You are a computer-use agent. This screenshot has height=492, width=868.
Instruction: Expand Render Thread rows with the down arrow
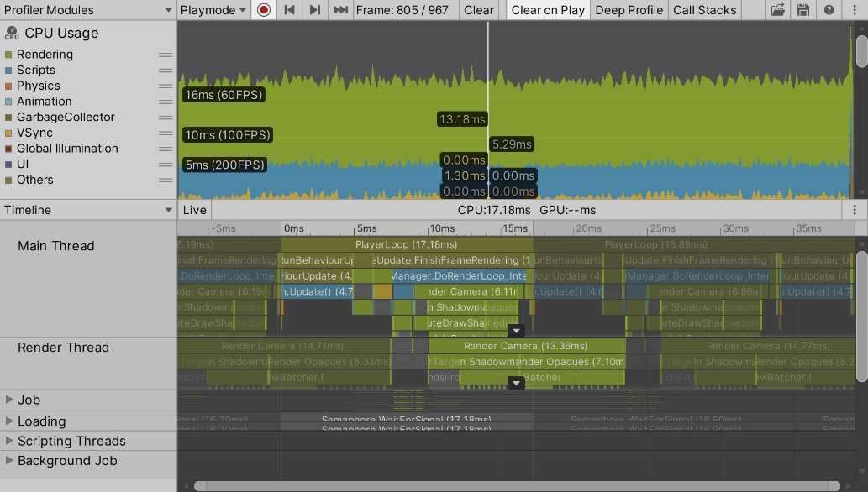tap(516, 383)
